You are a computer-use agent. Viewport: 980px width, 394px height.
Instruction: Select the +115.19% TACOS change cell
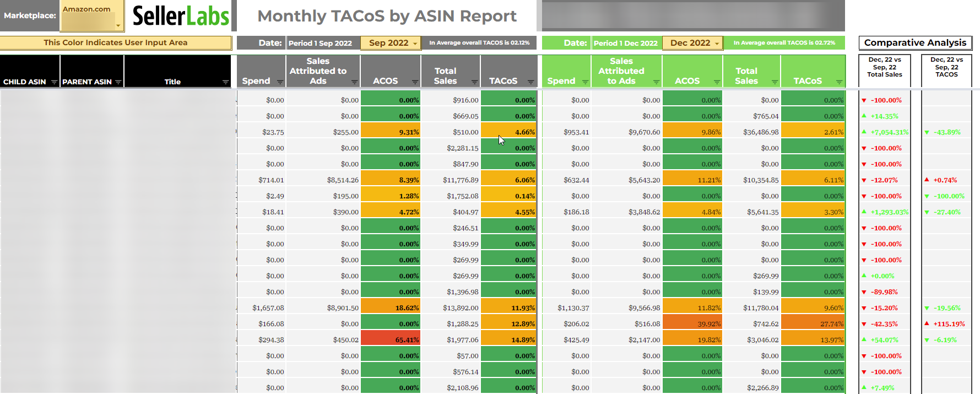946,324
